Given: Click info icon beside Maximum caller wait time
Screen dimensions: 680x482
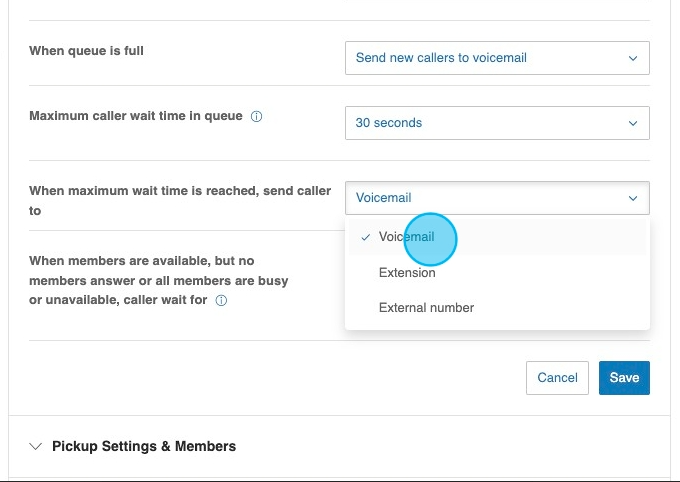Looking at the screenshot, I should [257, 116].
